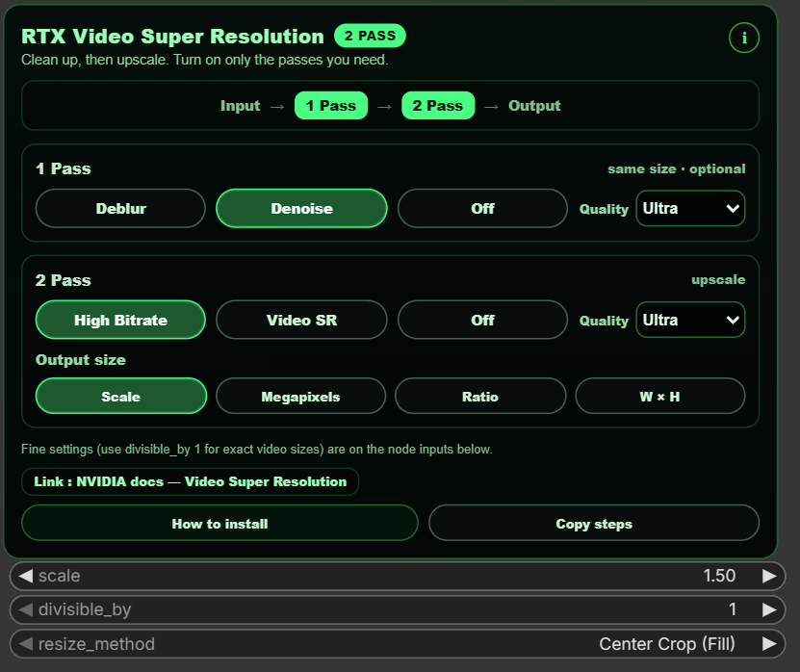Open the 2 Pass Quality dropdown
Viewport: 800px width, 672px height.
click(x=690, y=320)
